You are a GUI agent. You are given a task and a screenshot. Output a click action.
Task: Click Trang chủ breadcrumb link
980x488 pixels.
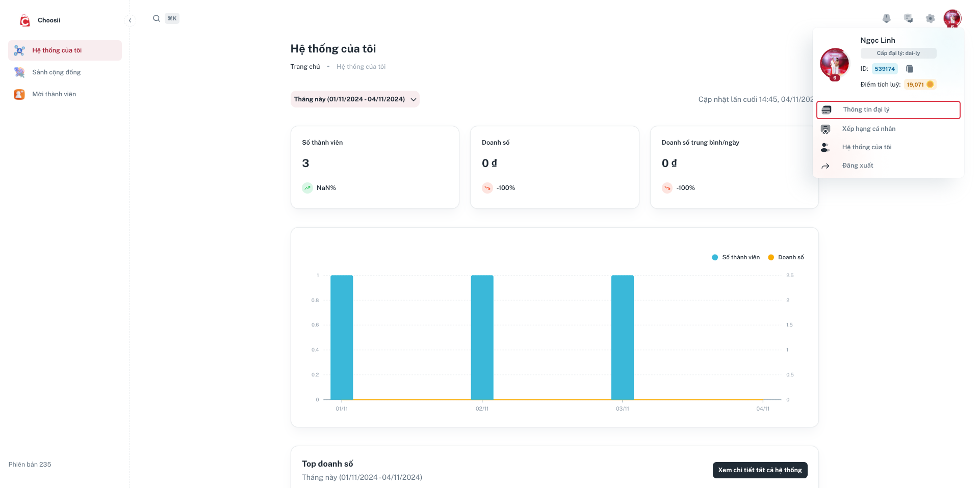coord(305,67)
